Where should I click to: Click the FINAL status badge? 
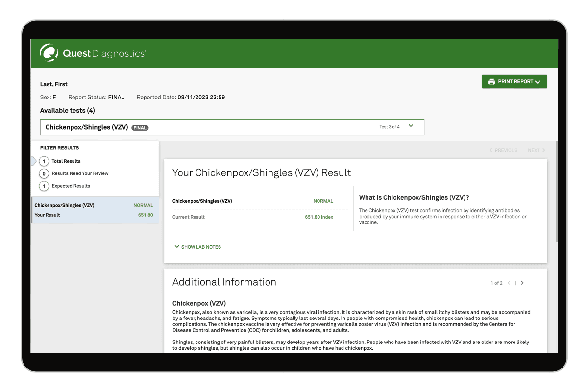click(x=140, y=128)
